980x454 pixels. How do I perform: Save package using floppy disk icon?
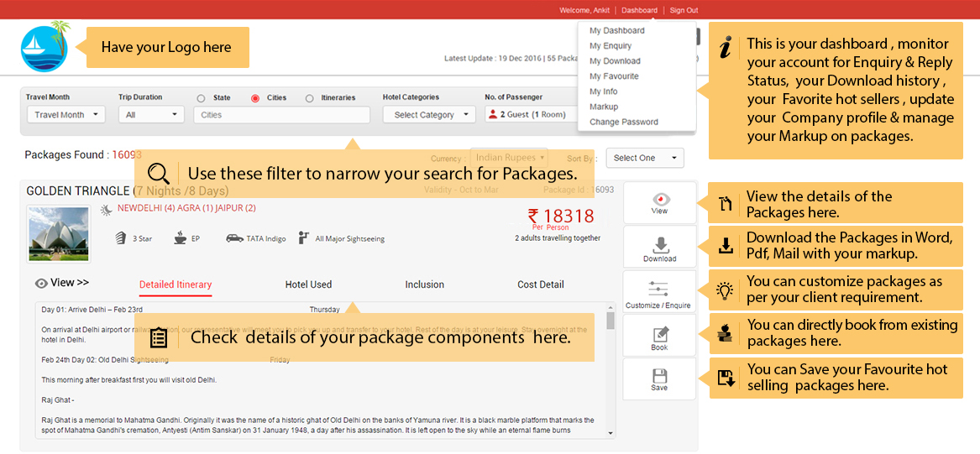[x=659, y=377]
